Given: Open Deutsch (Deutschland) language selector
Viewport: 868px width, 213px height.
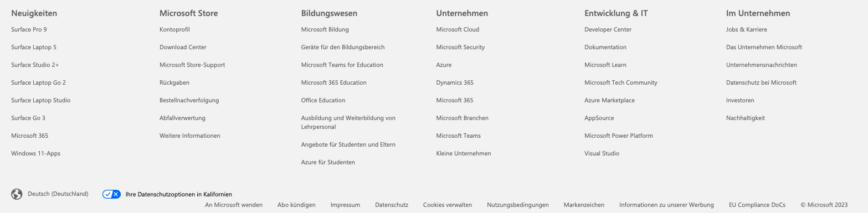Looking at the screenshot, I should 58,194.
